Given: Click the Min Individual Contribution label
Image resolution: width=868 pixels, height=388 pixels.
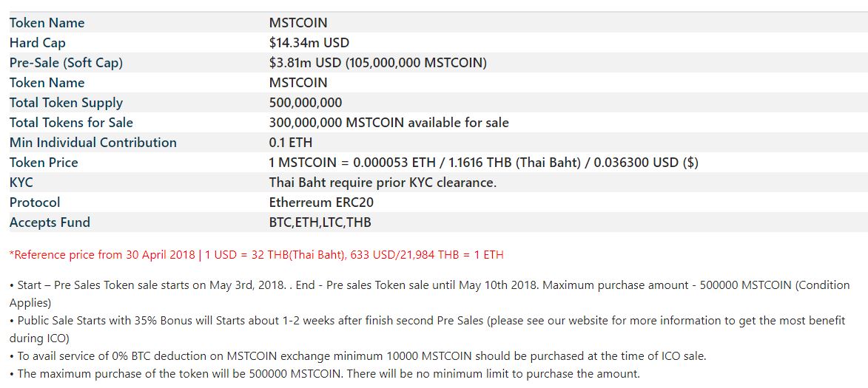Looking at the screenshot, I should [x=93, y=143].
